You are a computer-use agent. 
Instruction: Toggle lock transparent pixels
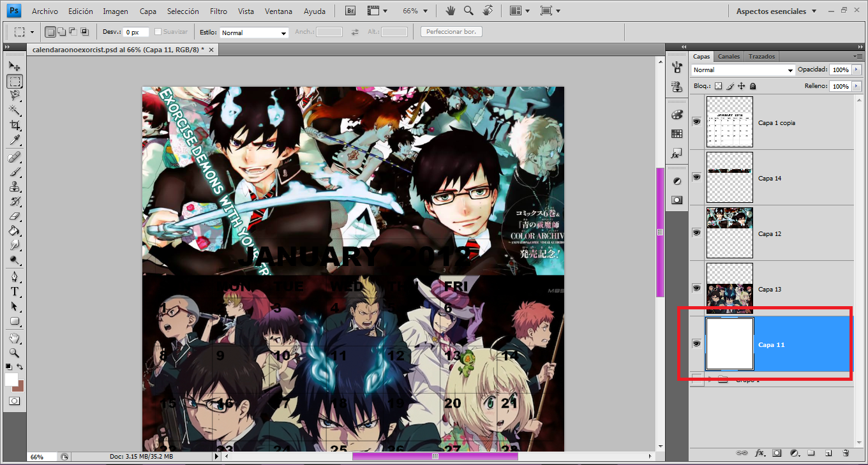pos(718,86)
